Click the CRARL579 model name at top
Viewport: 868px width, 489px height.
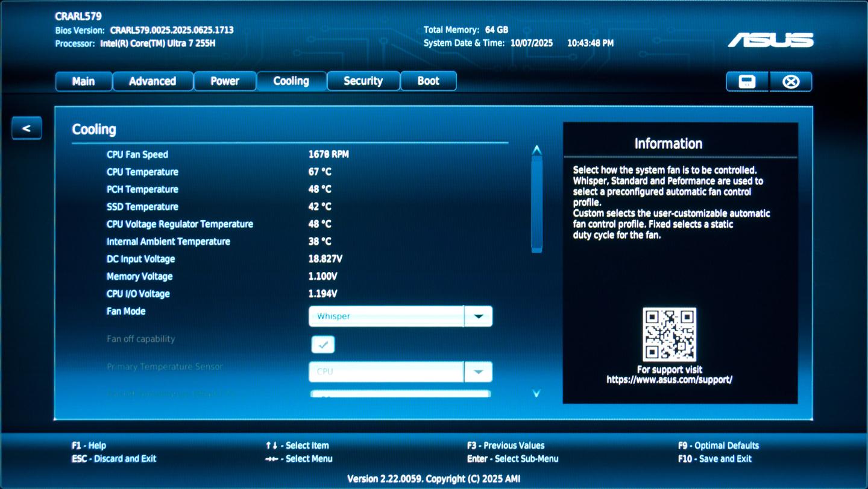pyautogui.click(x=78, y=16)
